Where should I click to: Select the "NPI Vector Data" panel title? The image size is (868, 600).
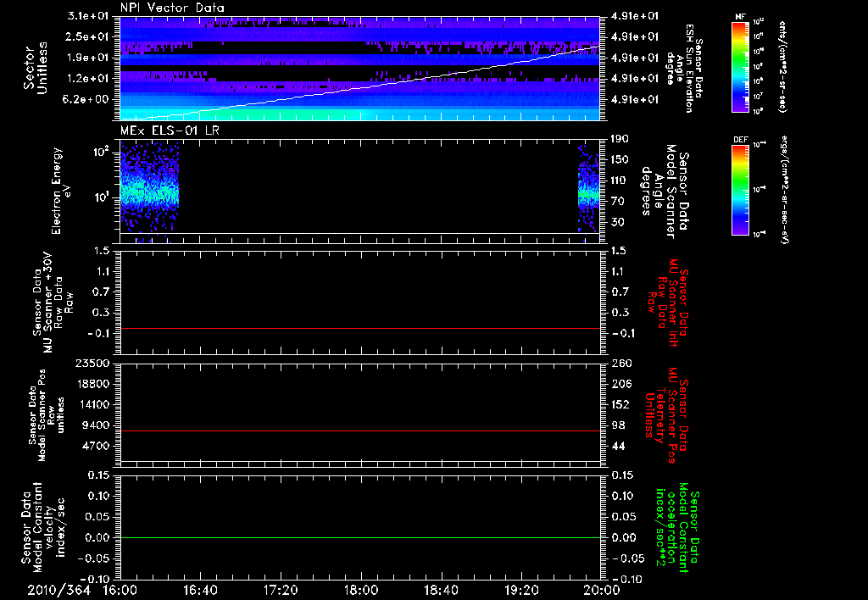[x=173, y=8]
